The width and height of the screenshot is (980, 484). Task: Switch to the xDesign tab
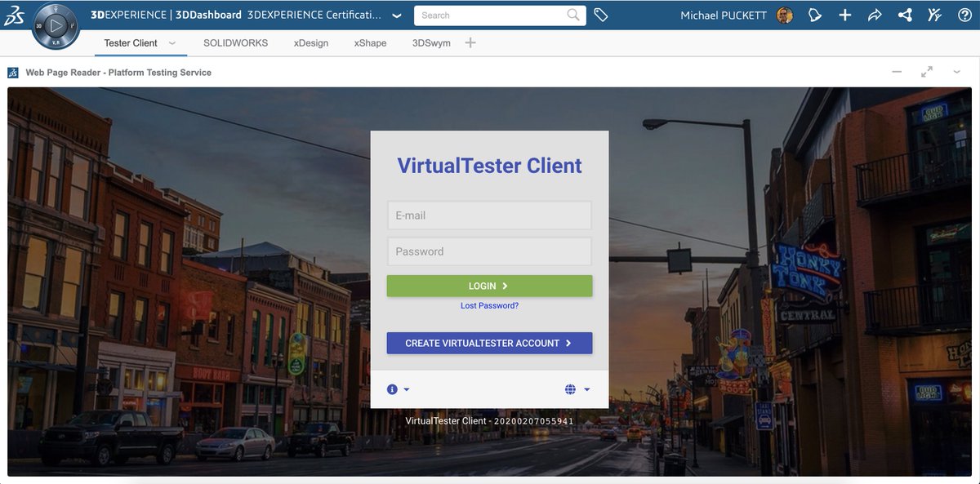tap(311, 43)
